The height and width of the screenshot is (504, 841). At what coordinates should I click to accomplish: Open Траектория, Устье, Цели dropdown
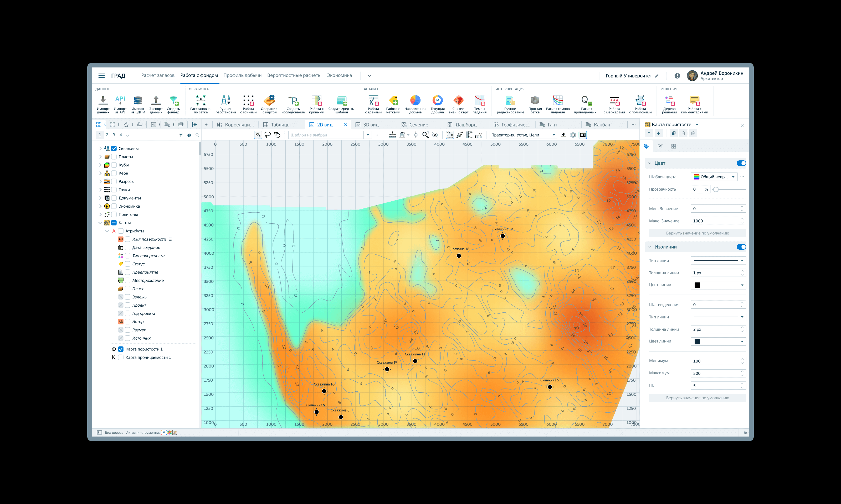click(524, 135)
